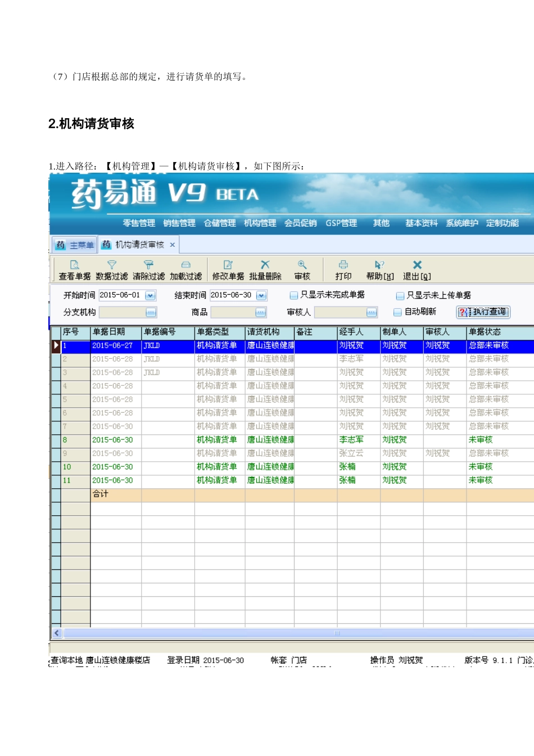Open the 仓储管理 menu

[x=220, y=223]
